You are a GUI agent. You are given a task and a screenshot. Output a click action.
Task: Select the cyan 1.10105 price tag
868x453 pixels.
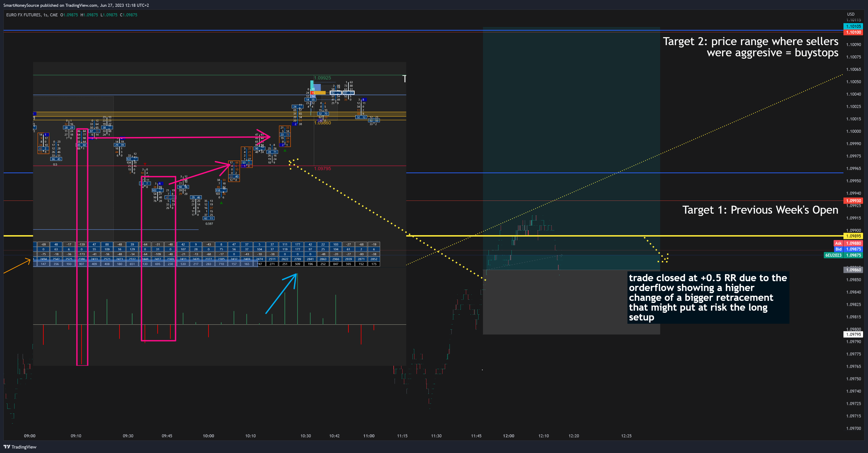coord(853,26)
